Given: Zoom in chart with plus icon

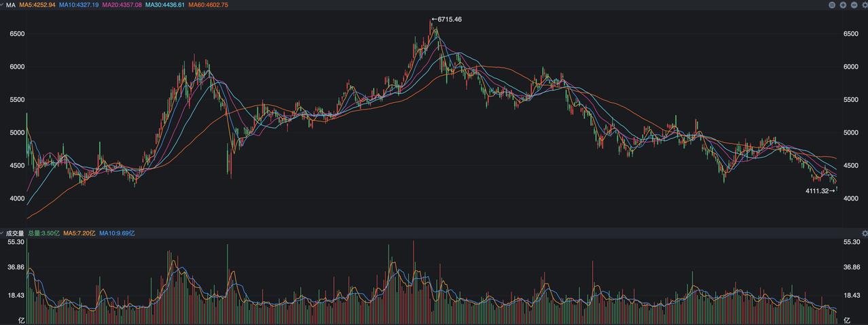Looking at the screenshot, I should [843, 5].
